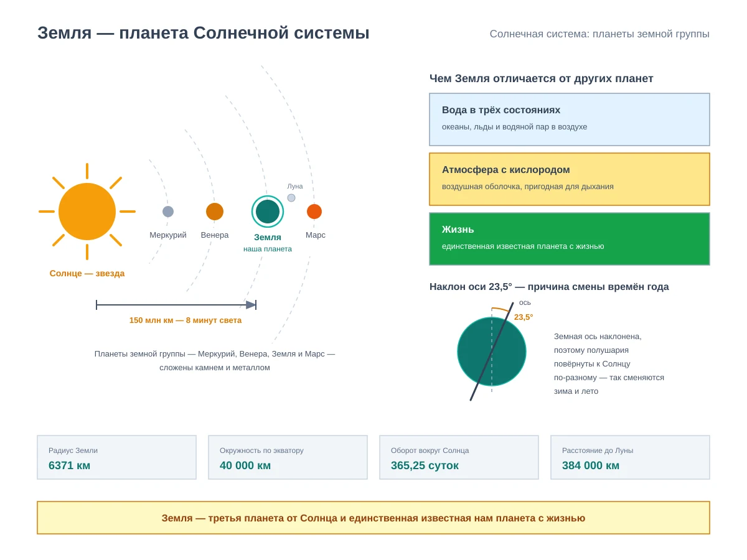Click 'воздушная оболочка, пригодная для дыхания' text
This screenshot has height=560, width=747.
click(x=528, y=187)
